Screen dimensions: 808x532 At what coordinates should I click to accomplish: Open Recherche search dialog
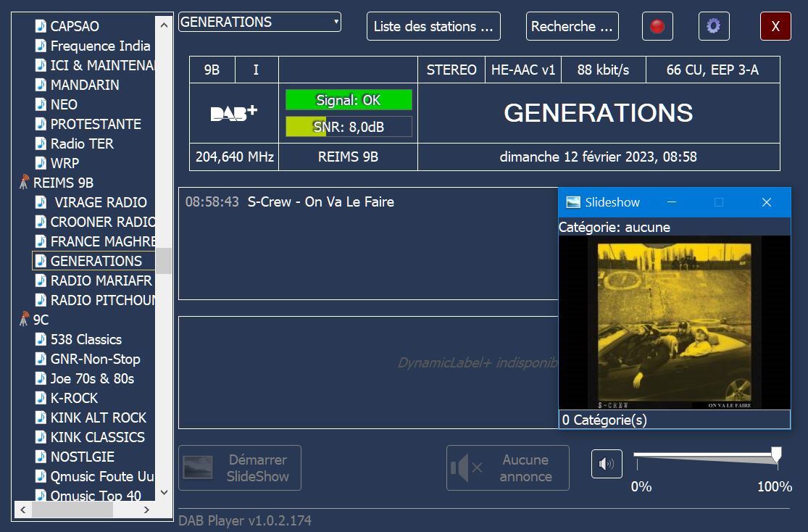pos(572,26)
